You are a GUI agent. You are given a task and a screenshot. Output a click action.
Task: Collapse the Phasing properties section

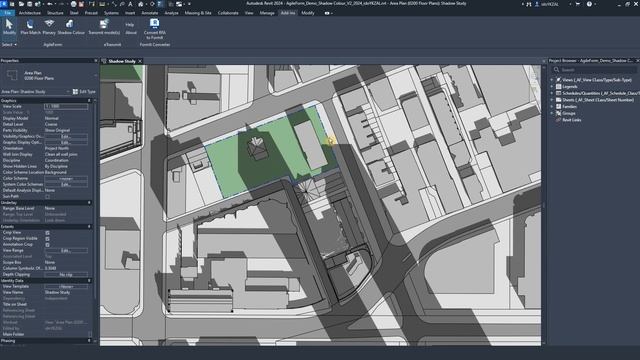(x=89, y=340)
